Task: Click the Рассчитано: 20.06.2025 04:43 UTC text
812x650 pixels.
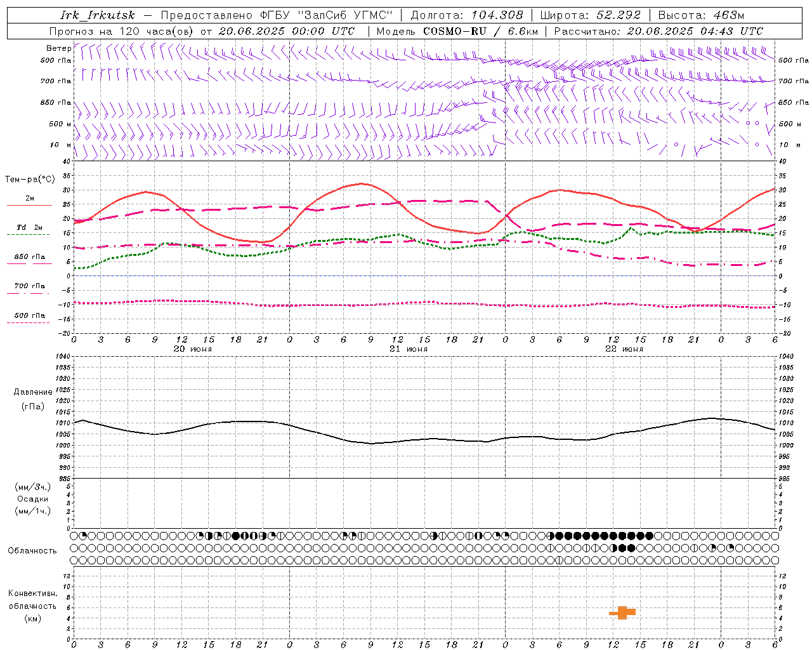Action: [658, 31]
